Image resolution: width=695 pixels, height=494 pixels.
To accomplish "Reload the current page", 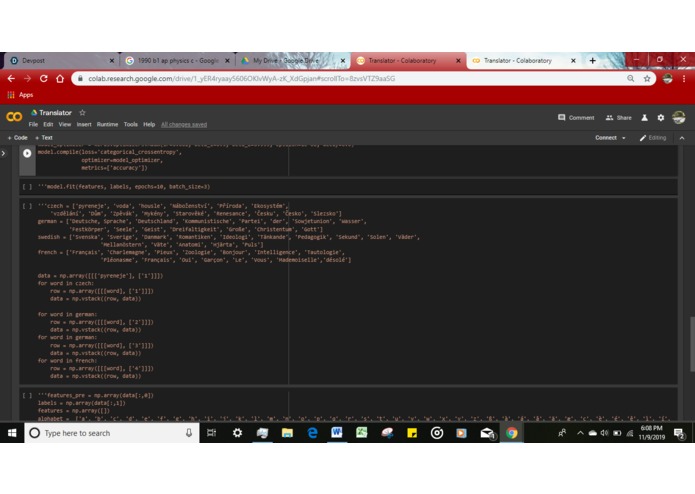I will 43,78.
